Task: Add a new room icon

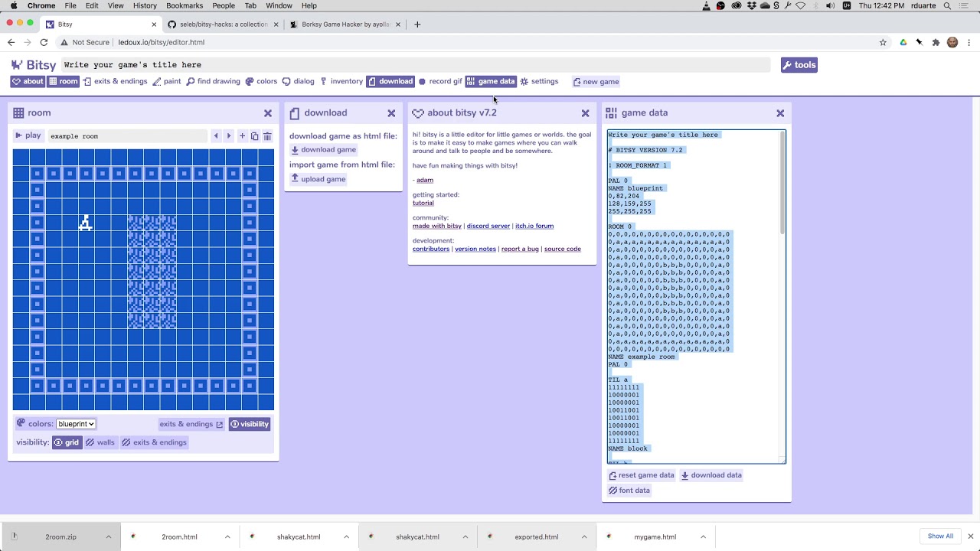Action: (243, 136)
